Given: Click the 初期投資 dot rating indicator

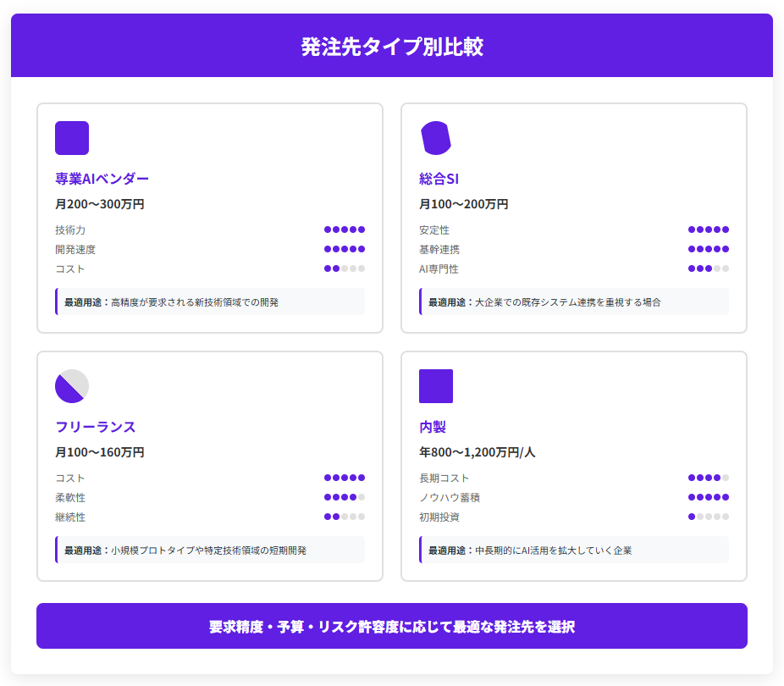Looking at the screenshot, I should click(x=708, y=517).
